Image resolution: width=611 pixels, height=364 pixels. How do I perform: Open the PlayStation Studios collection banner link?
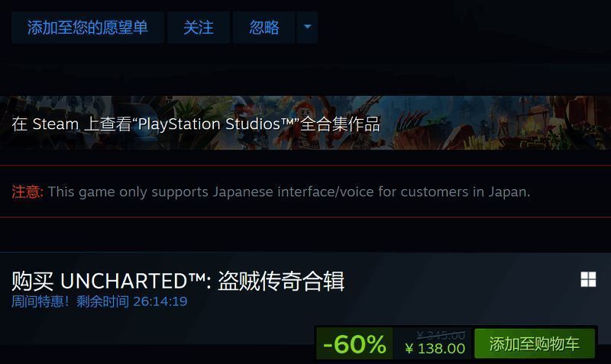click(305, 123)
